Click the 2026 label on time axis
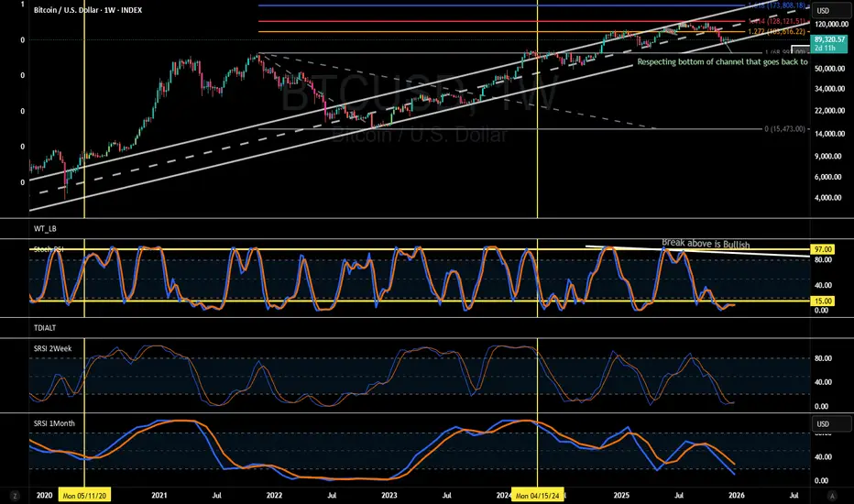 click(737, 496)
